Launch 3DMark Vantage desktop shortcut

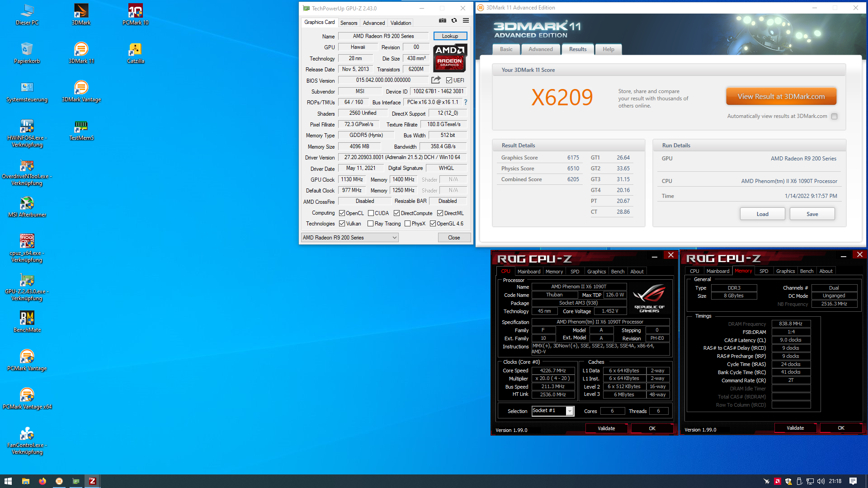pyautogui.click(x=81, y=91)
